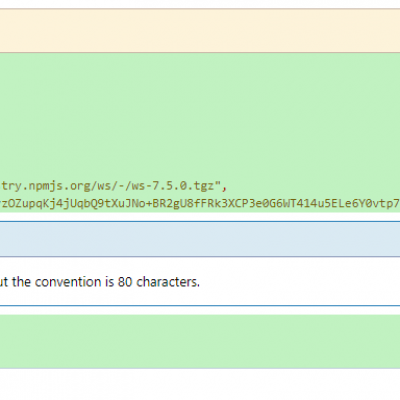
Task: Click the white comment body right of text
Action: pyautogui.click(x=300, y=282)
